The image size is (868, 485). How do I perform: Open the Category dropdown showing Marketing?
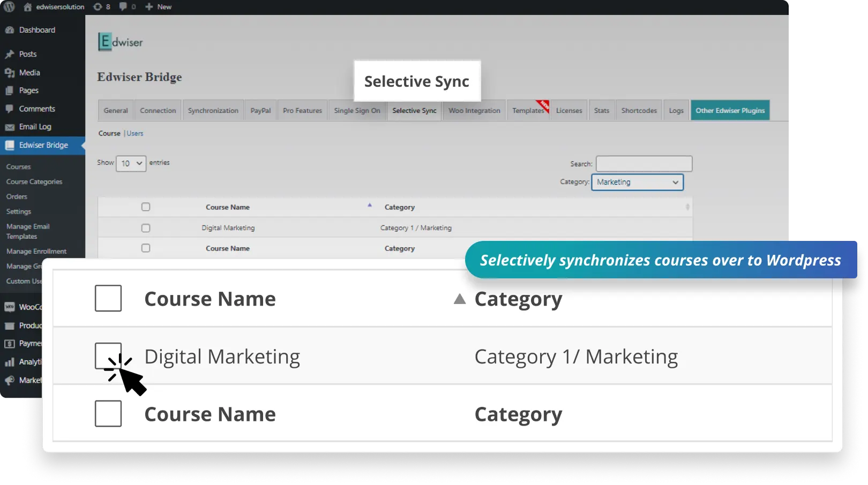pyautogui.click(x=637, y=182)
